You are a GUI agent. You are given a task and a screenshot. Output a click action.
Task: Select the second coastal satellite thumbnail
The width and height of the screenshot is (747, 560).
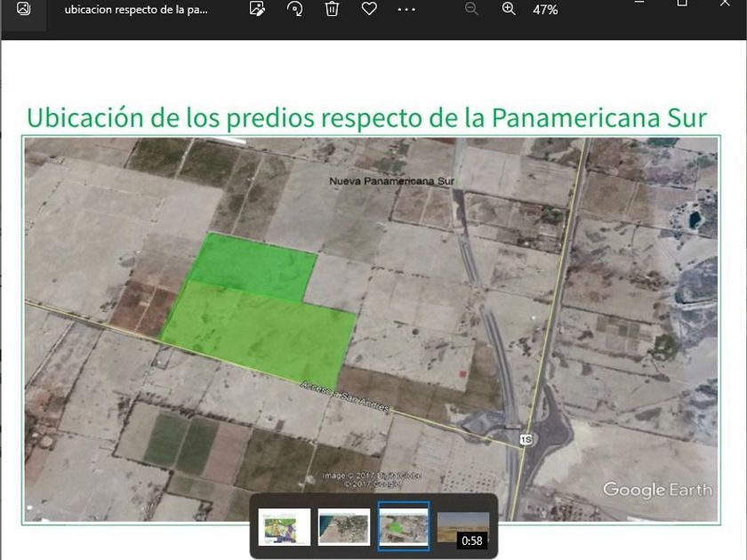(344, 527)
